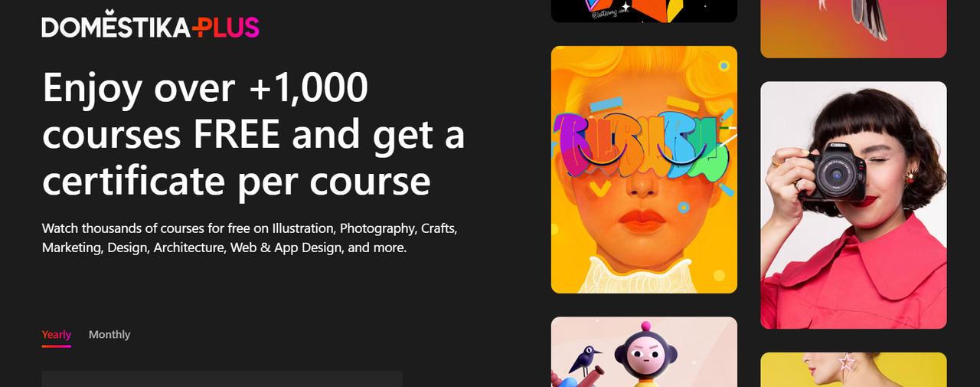
Task: Click the 'Watch thousands of courses' description text
Action: click(x=250, y=238)
